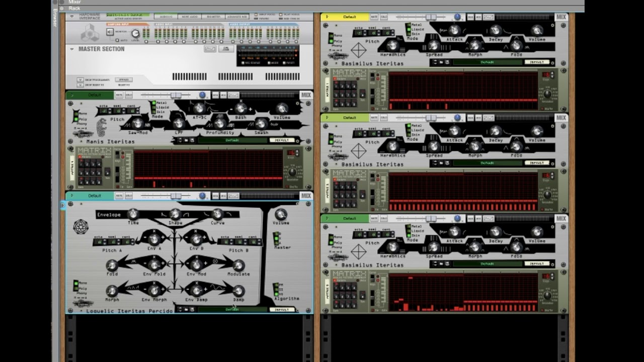Click Manis Iteritas channel level fader

pyautogui.click(x=176, y=95)
